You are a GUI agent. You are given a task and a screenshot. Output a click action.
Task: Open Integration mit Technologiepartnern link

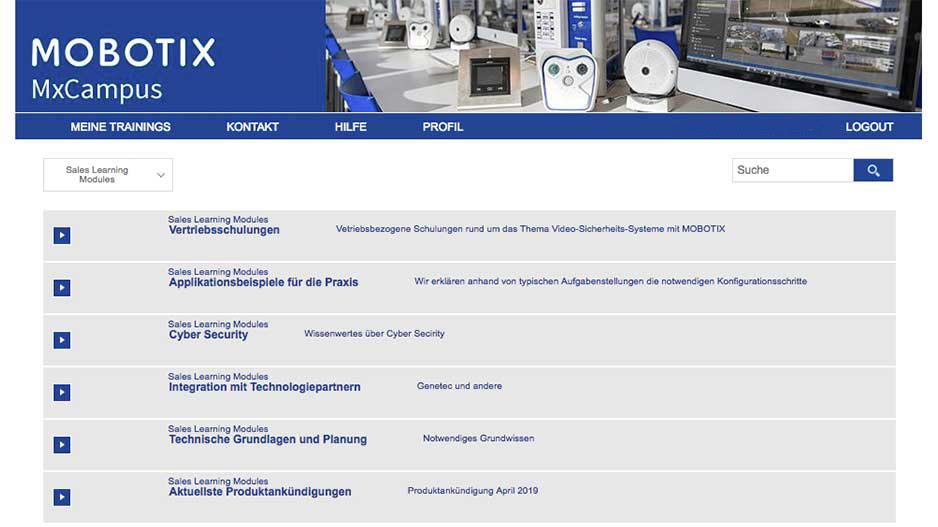[264, 387]
